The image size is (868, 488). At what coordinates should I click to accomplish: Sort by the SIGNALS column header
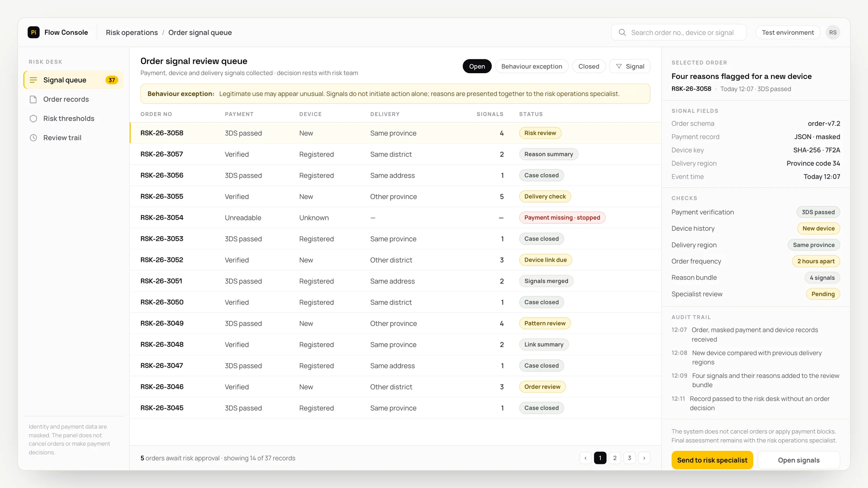pos(490,114)
